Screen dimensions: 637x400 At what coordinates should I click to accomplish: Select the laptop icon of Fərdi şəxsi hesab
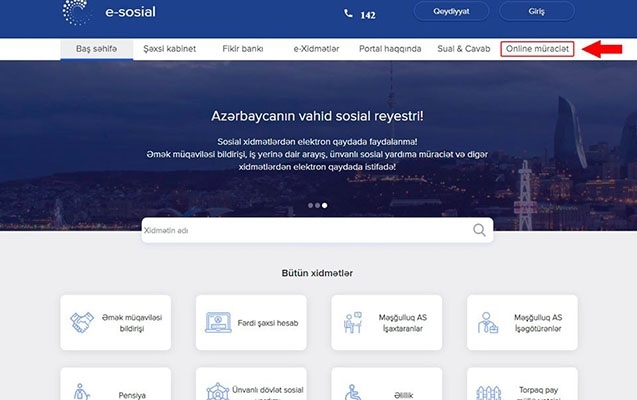[218, 322]
